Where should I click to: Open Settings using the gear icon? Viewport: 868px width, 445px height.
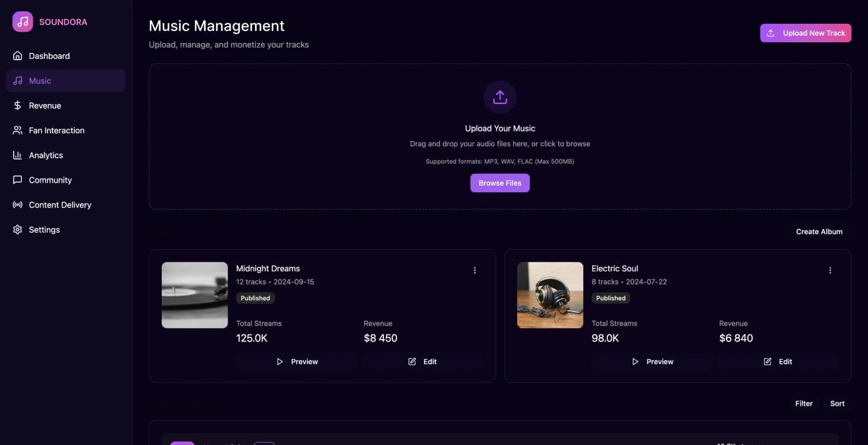click(x=17, y=229)
